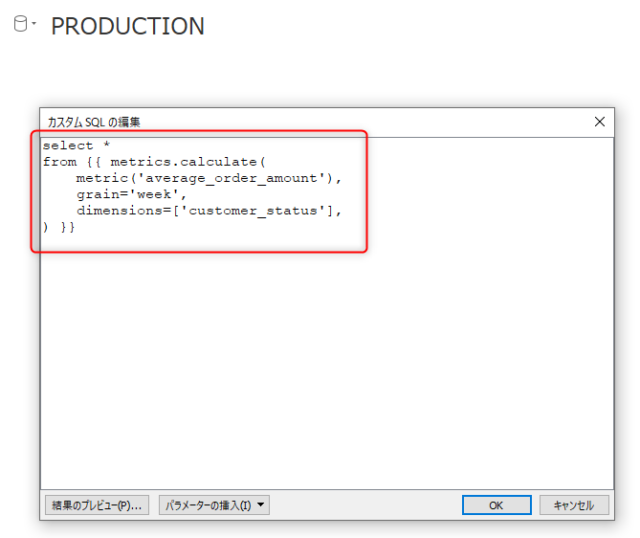Click the word 'grain' in the query

[x=96, y=195]
